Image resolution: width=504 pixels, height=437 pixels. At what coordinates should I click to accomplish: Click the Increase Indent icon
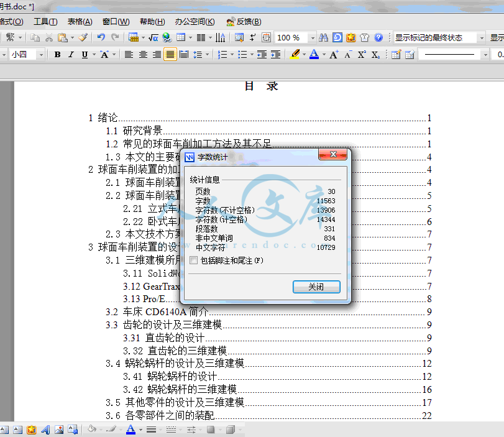click(275, 55)
